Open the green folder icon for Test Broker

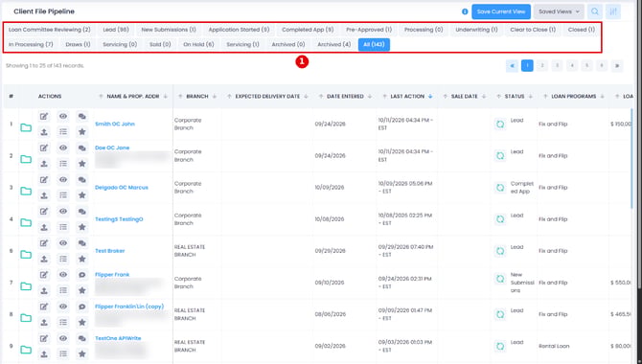(x=26, y=254)
